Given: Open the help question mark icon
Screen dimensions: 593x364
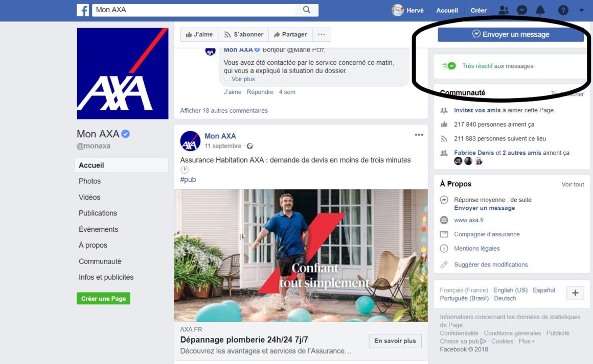Looking at the screenshot, I should [x=563, y=10].
